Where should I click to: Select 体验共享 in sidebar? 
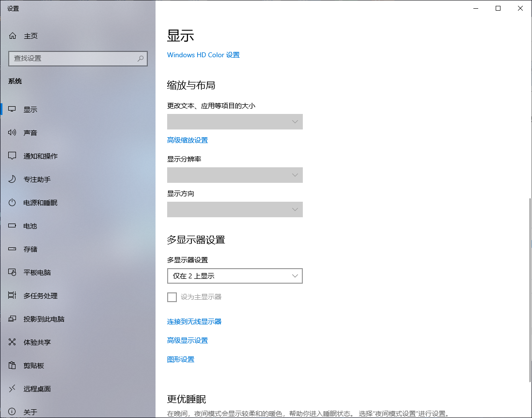click(x=78, y=342)
